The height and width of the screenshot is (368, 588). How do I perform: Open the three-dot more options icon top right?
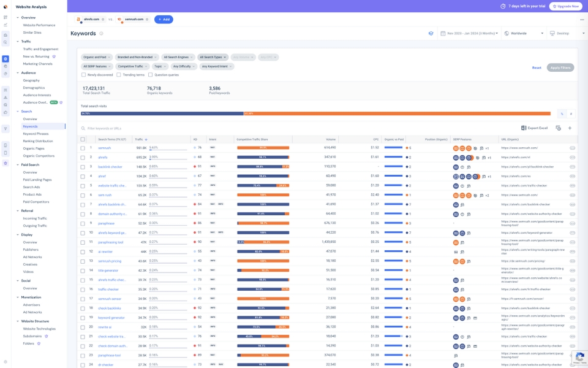(581, 21)
